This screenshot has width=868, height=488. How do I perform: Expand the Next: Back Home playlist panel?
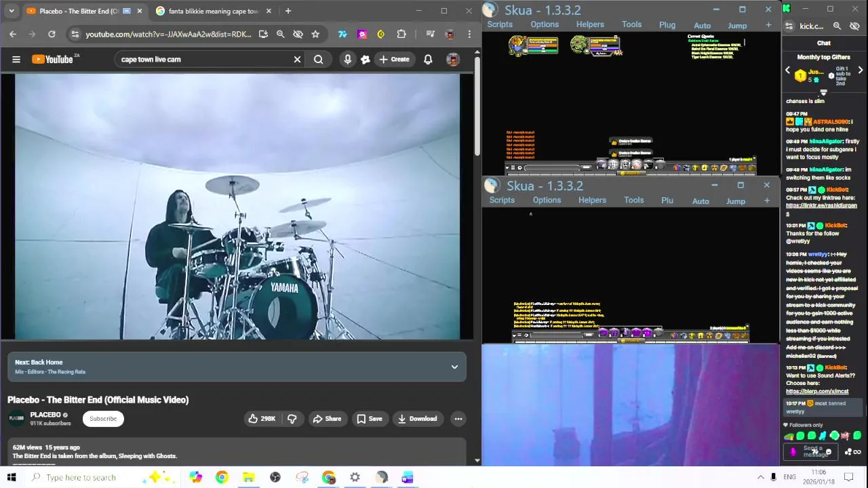(454, 367)
